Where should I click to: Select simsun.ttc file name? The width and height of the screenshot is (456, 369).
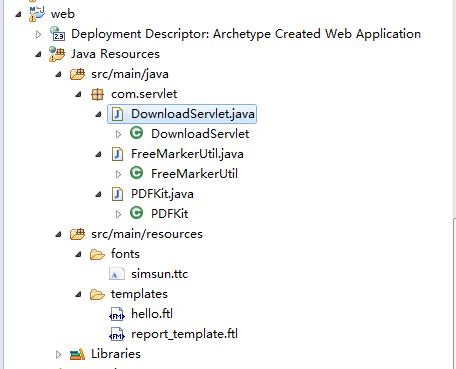[160, 274]
